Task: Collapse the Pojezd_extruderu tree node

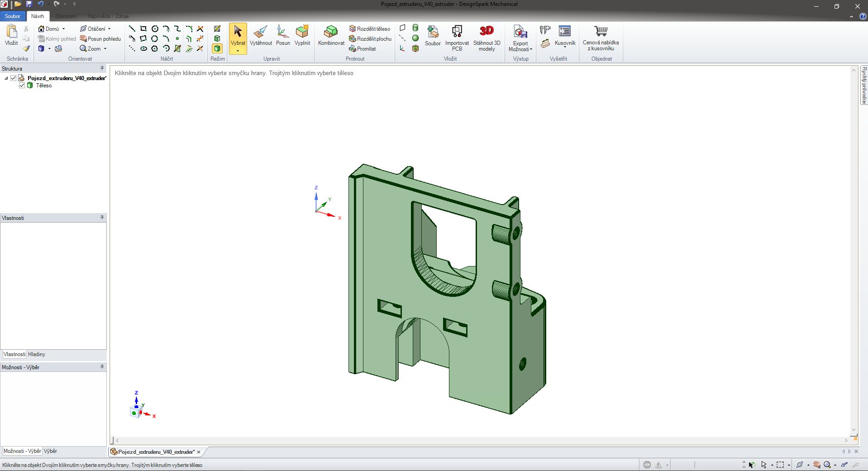Action: tap(6, 78)
